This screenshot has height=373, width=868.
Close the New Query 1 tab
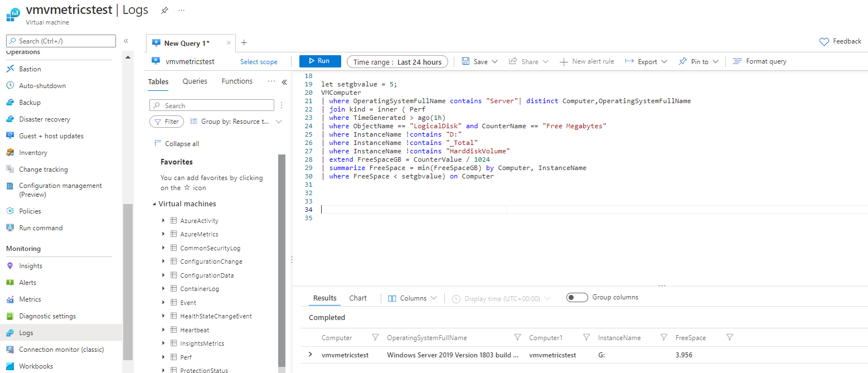(229, 43)
